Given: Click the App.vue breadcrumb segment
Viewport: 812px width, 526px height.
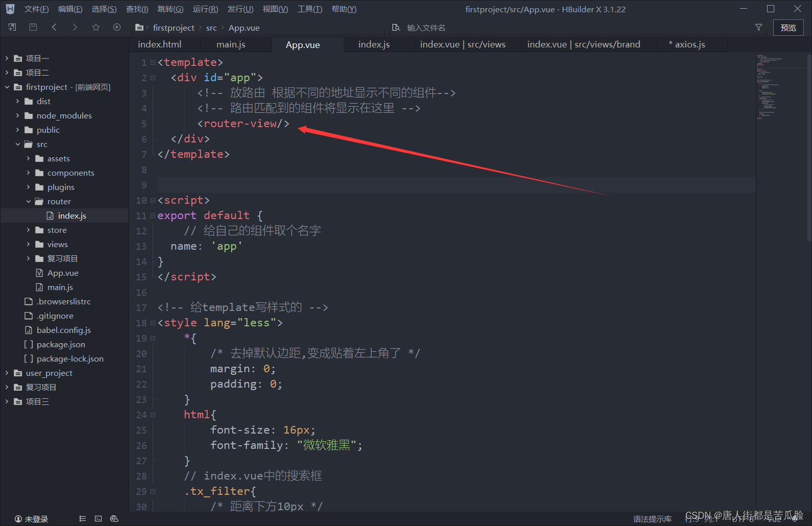Looking at the screenshot, I should click(x=244, y=28).
